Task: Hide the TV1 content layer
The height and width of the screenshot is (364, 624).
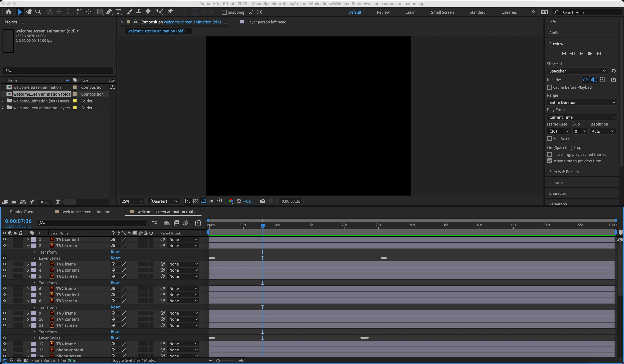Action: [5, 240]
